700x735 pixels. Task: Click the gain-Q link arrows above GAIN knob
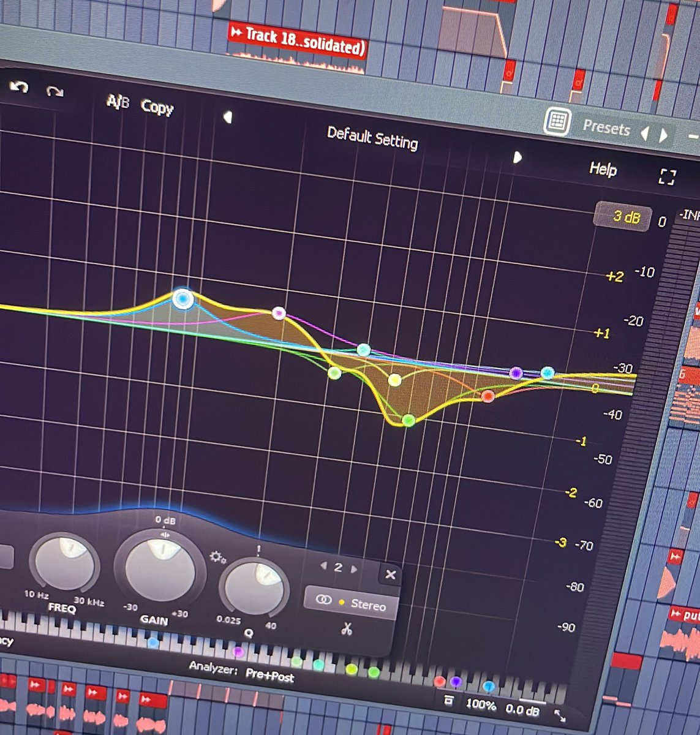164,535
